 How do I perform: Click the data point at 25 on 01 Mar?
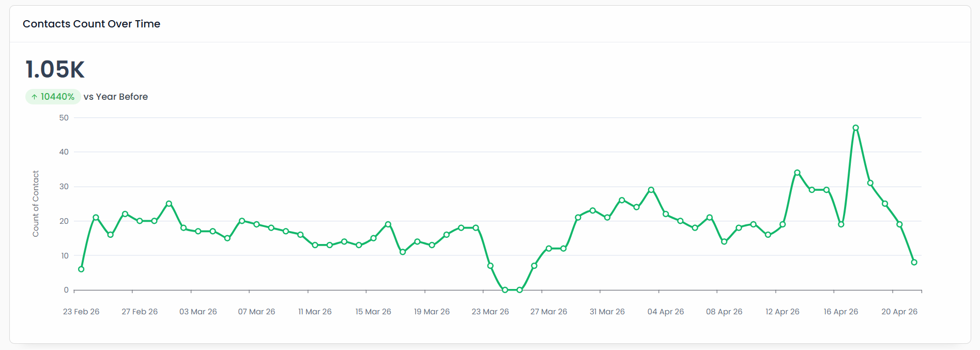coord(169,204)
